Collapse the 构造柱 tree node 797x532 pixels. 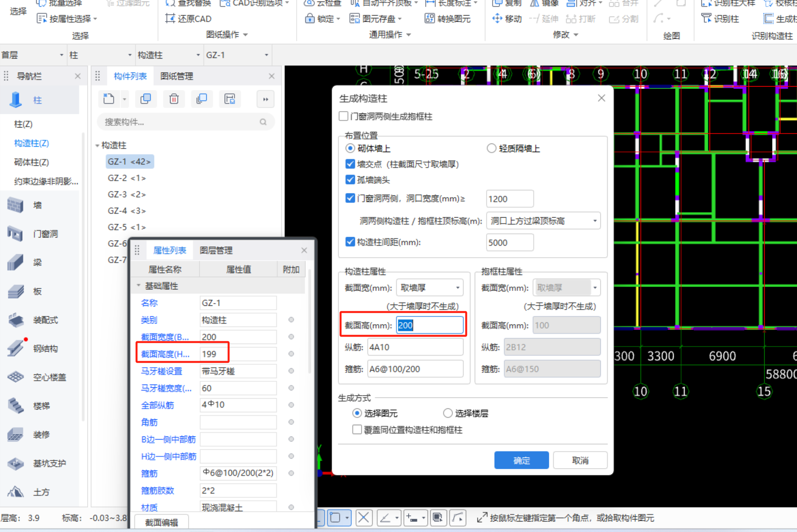point(97,145)
